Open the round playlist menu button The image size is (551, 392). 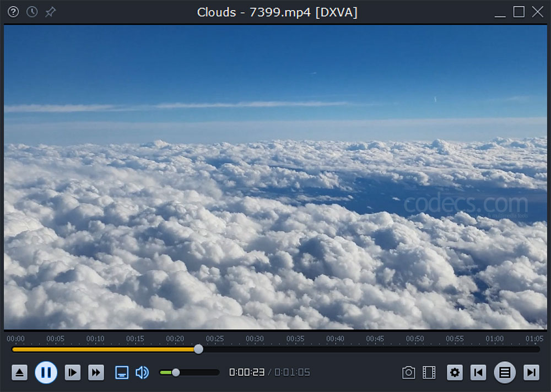coord(505,372)
